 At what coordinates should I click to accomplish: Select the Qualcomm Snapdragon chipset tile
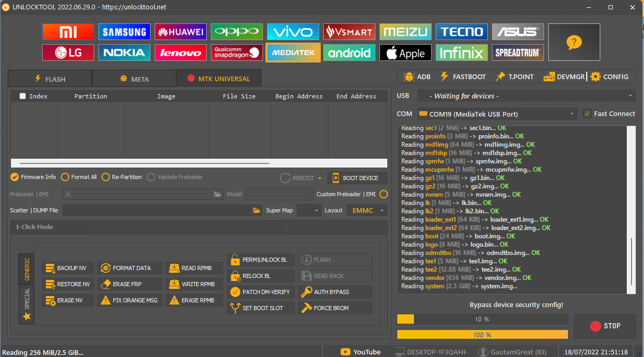[x=236, y=53]
